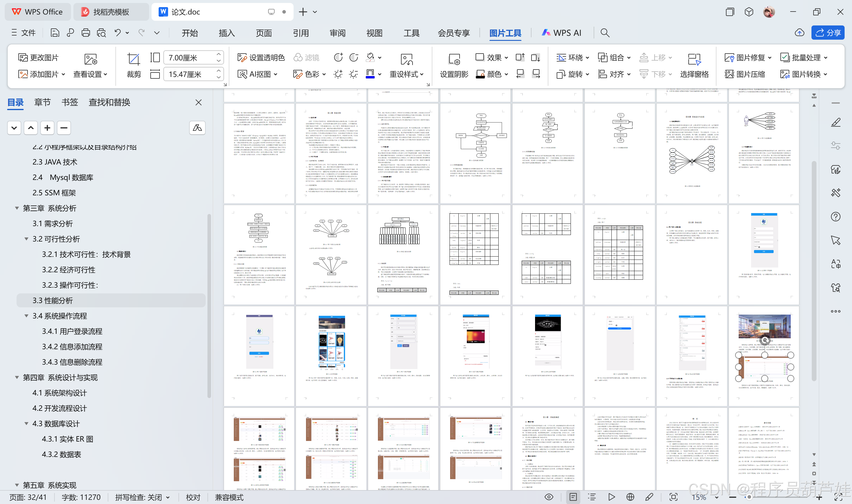This screenshot has height=504, width=852.
Task: Open the 文件 File menu
Action: (23, 33)
